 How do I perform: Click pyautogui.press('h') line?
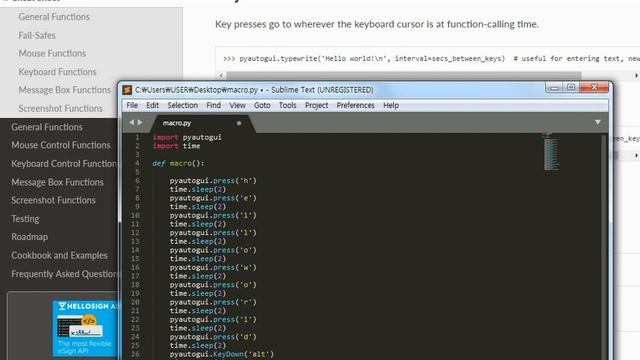213,180
